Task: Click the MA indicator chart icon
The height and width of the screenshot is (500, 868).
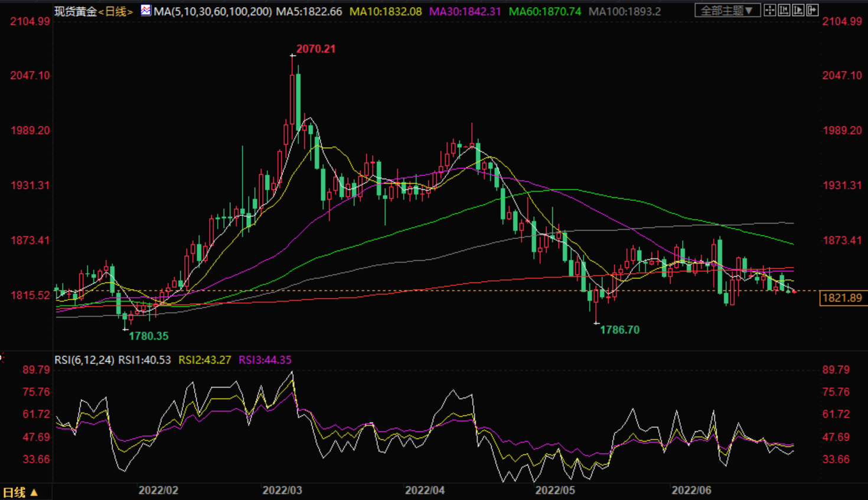Action: (145, 11)
